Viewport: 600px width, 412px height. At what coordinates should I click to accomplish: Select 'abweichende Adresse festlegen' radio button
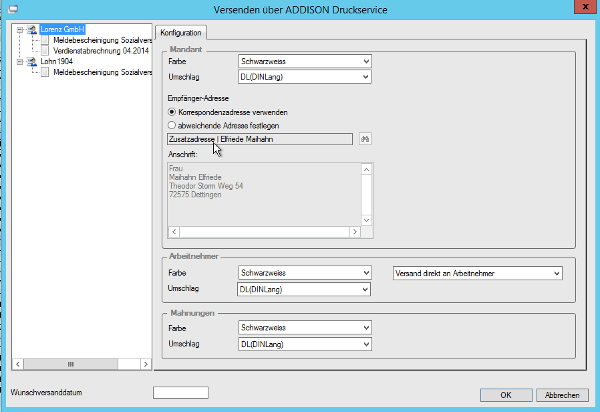pos(172,125)
